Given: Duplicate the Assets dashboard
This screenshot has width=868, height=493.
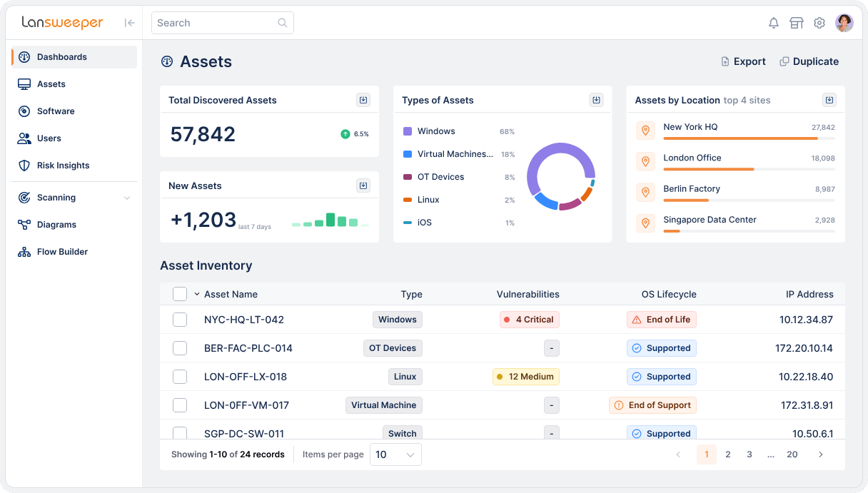Looking at the screenshot, I should [x=809, y=61].
